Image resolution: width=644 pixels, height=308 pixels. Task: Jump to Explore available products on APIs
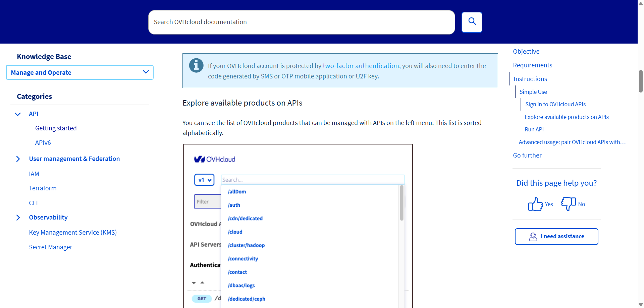(567, 117)
